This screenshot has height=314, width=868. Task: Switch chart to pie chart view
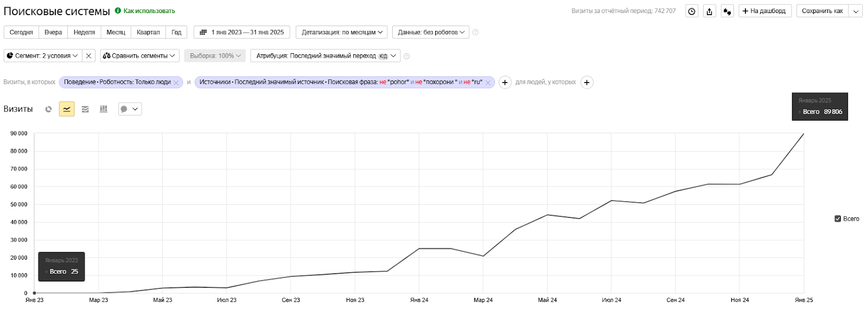click(48, 109)
